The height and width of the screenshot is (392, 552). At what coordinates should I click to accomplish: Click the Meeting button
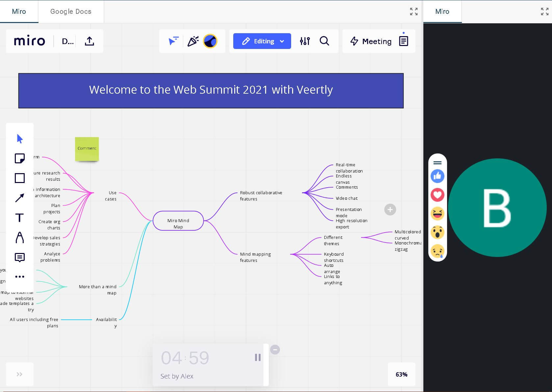pyautogui.click(x=371, y=41)
